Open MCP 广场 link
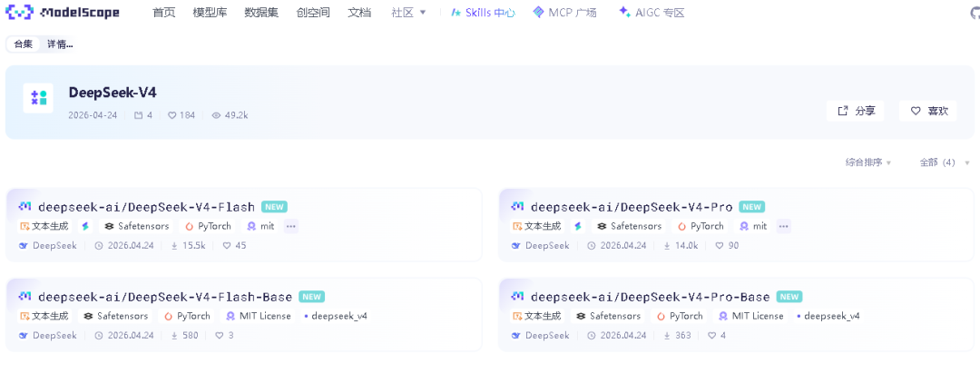This screenshot has height=373, width=980. pyautogui.click(x=565, y=13)
